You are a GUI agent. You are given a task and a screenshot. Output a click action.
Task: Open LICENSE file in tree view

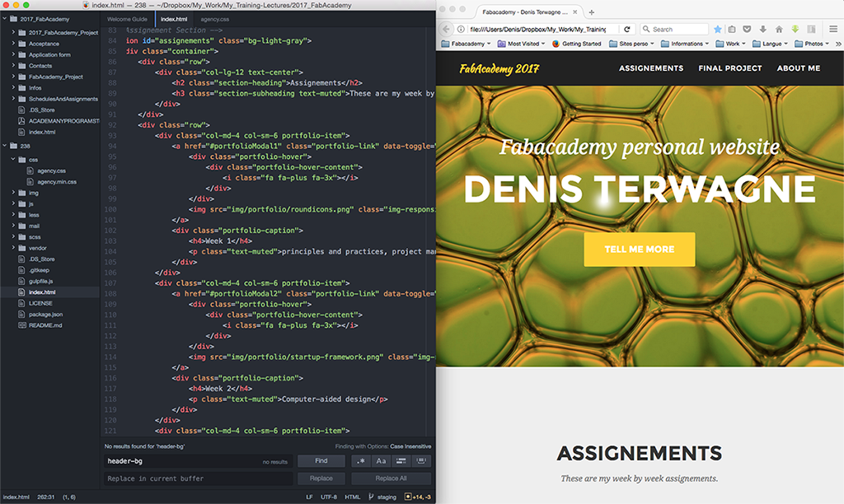[40, 303]
